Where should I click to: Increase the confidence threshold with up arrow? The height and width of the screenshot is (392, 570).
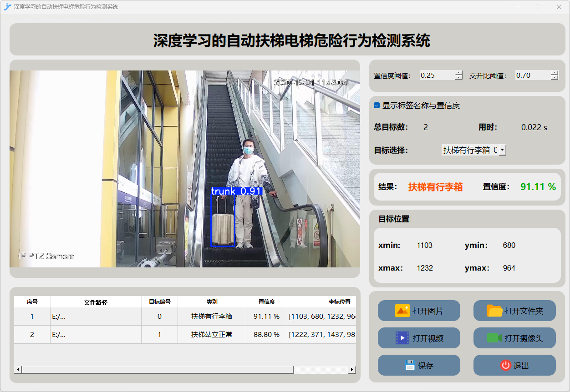[x=458, y=73]
